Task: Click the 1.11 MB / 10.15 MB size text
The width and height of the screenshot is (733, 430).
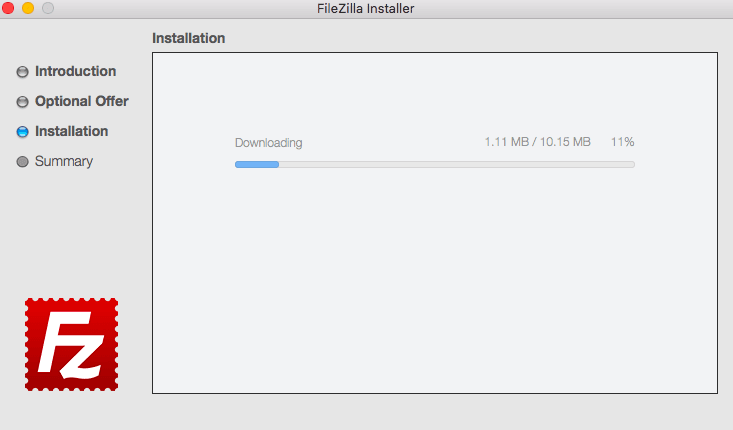Action: (x=537, y=143)
